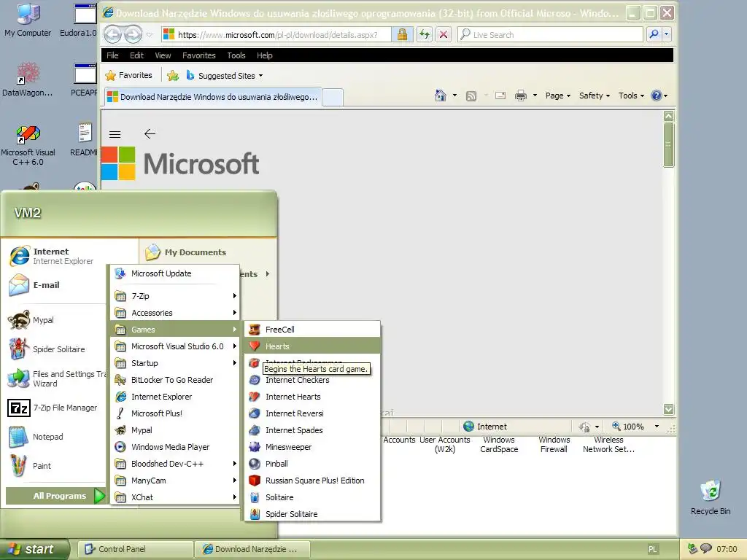The image size is (747, 560).
Task: Open the IE View menu
Action: tap(163, 55)
